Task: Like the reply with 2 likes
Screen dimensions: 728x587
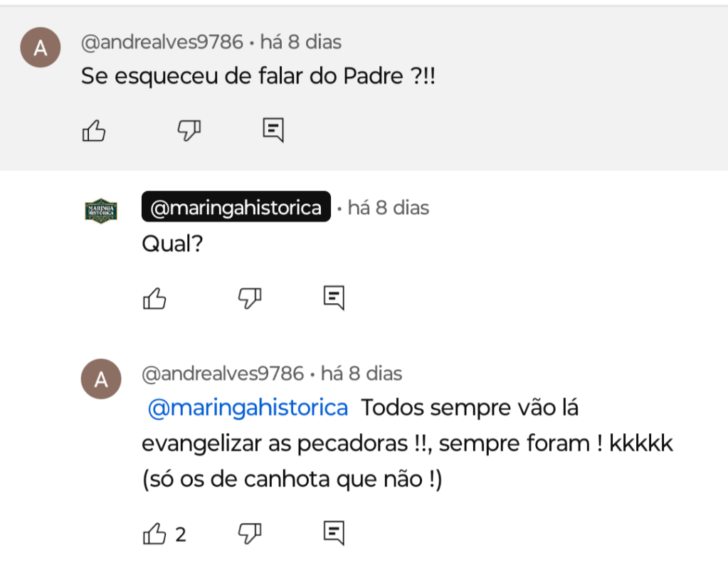Action: pyautogui.click(x=154, y=533)
